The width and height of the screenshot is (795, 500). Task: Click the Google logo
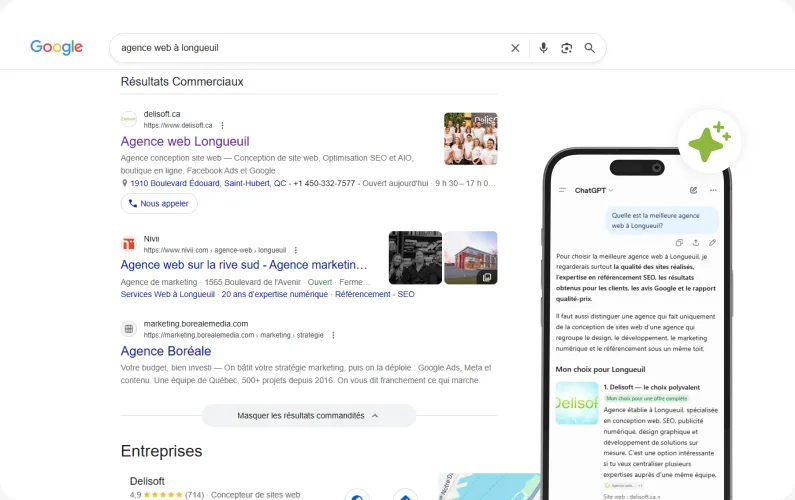pyautogui.click(x=56, y=47)
